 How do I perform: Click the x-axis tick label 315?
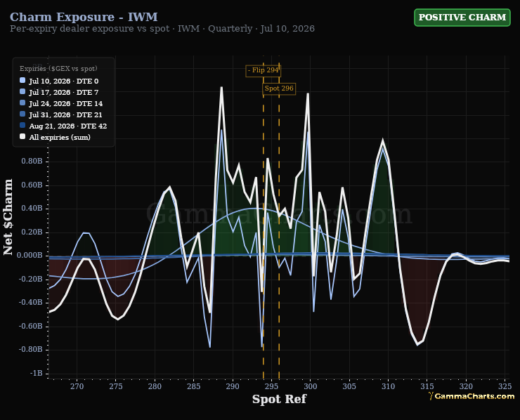pos(427,386)
